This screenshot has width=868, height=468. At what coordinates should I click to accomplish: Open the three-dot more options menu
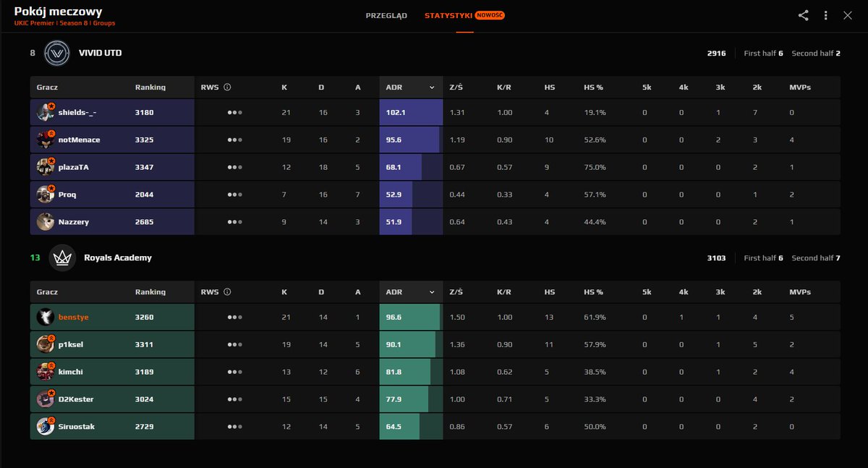[x=826, y=15]
